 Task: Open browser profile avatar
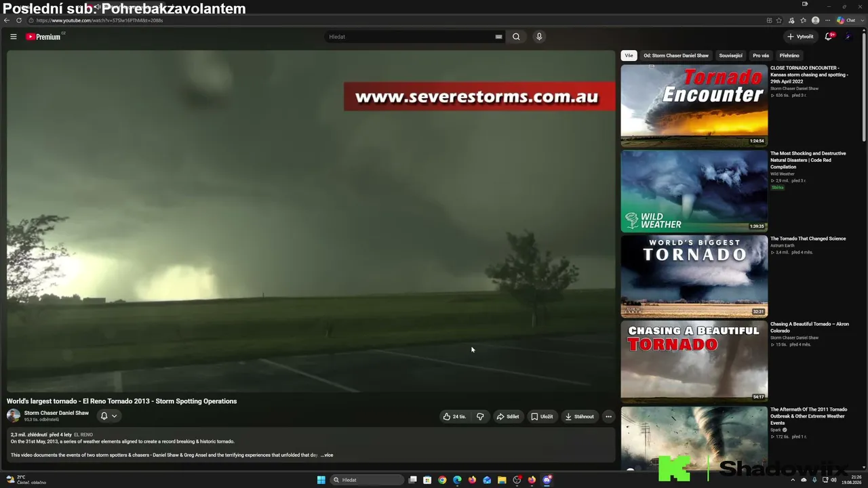coord(815,20)
